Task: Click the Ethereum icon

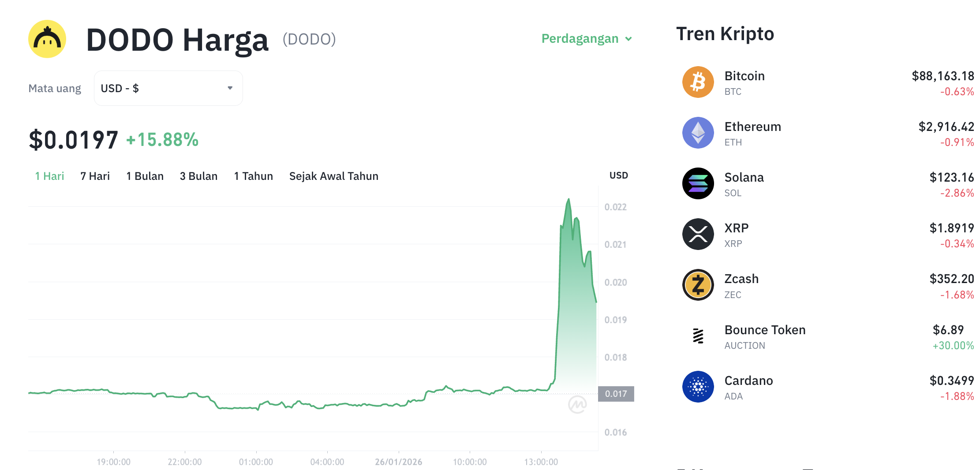Action: (698, 132)
